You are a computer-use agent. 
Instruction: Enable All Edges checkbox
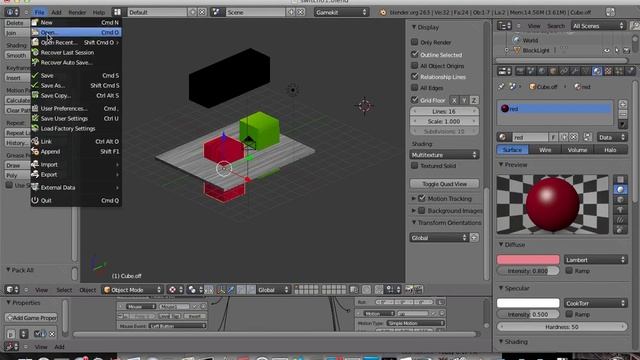(414, 87)
